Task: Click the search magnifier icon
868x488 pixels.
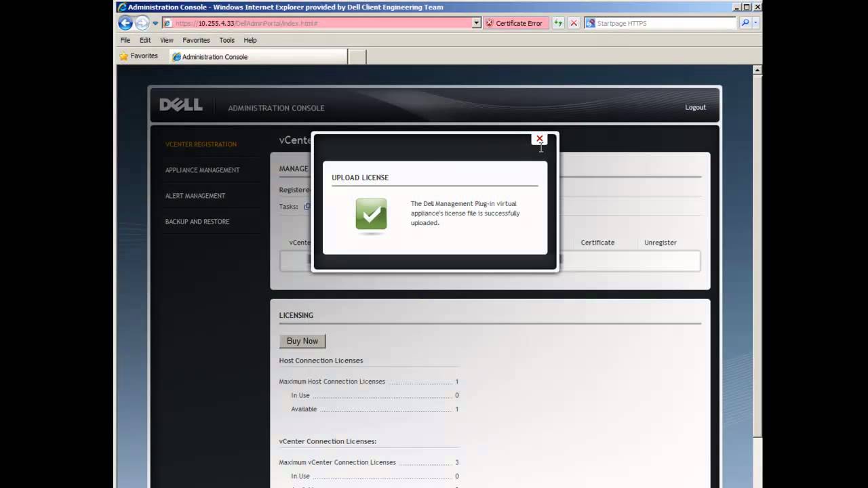Action: pos(745,23)
